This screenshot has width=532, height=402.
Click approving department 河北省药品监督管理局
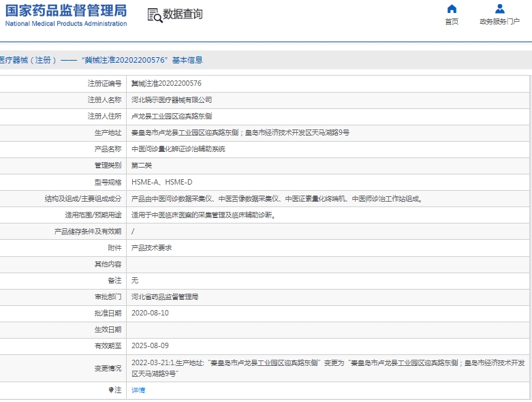click(x=165, y=297)
